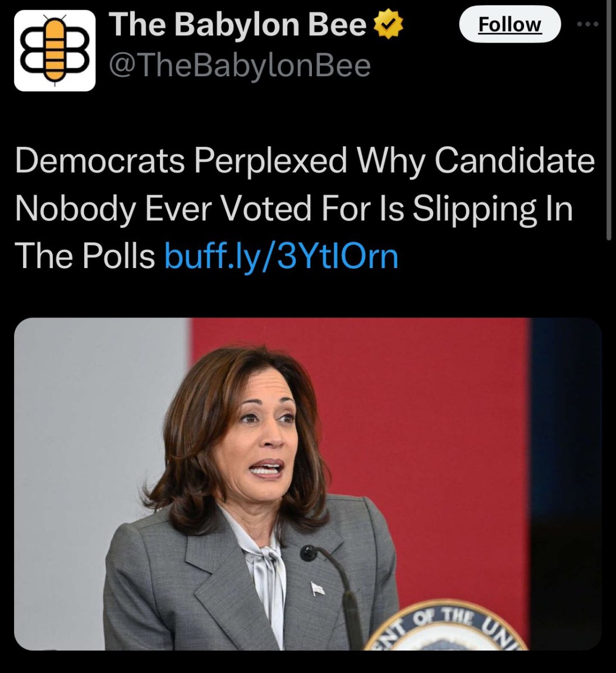616x673 pixels.
Task: Click the @TheBabylonBee handle
Action: point(240,66)
